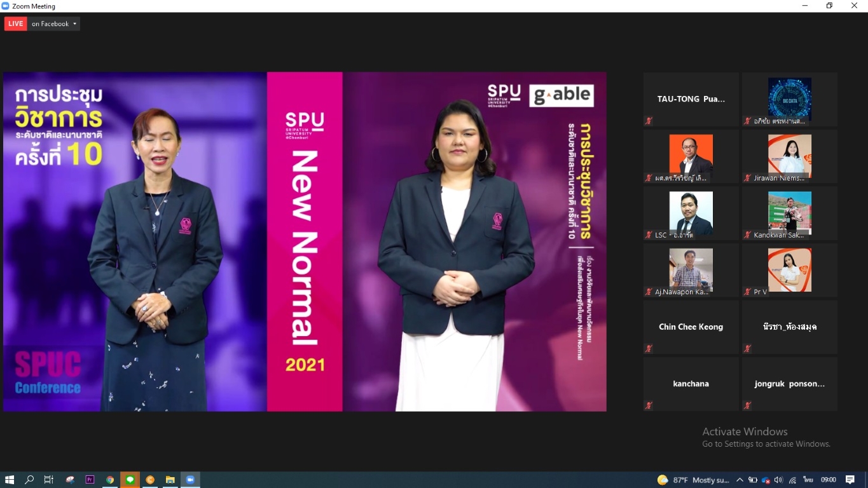The height and width of the screenshot is (488, 868).
Task: Select the นิรชา_ห้องสมุด participant tile
Action: point(790,327)
